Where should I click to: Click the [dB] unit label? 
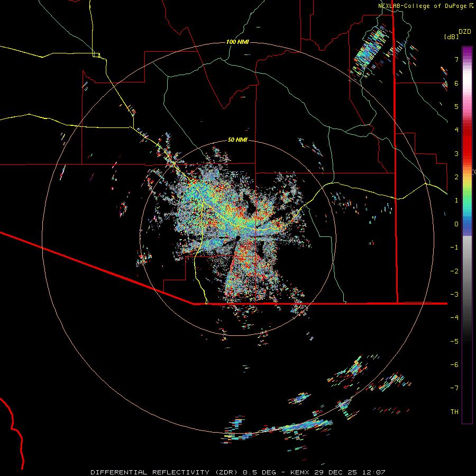451,36
